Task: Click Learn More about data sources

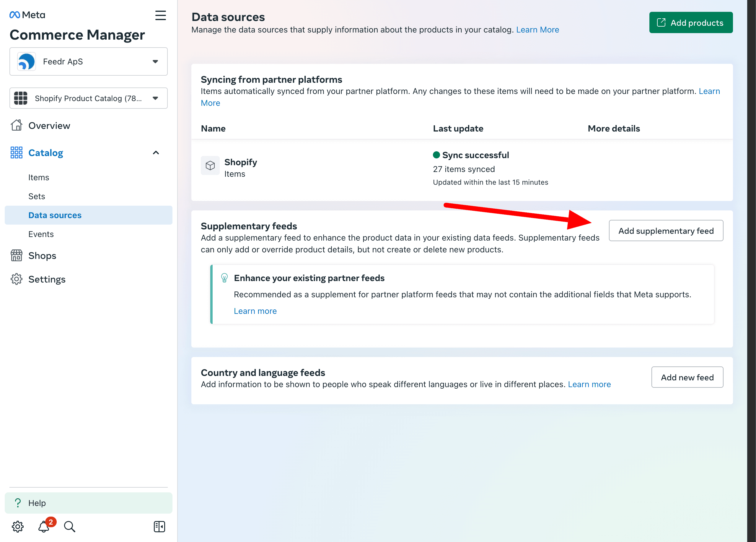Action: pos(537,30)
